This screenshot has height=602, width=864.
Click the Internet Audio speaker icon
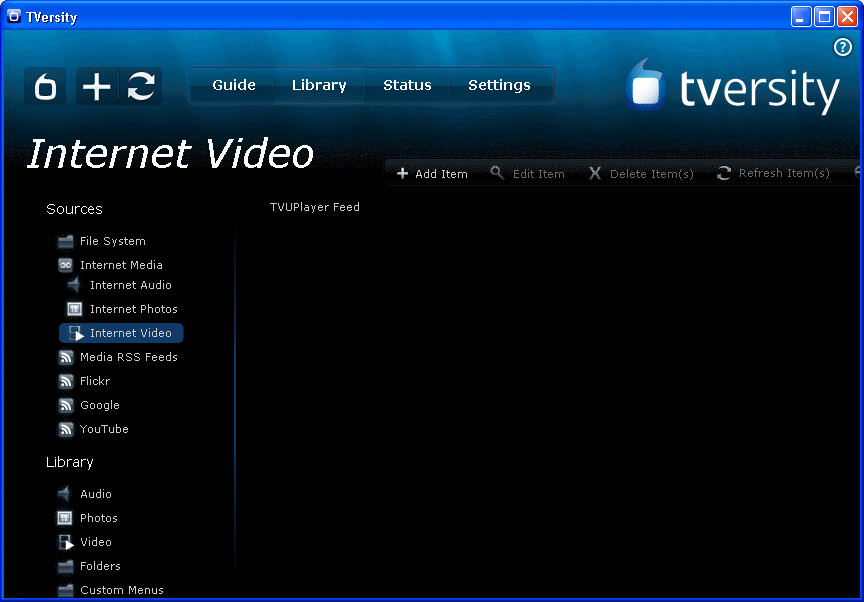coord(74,285)
